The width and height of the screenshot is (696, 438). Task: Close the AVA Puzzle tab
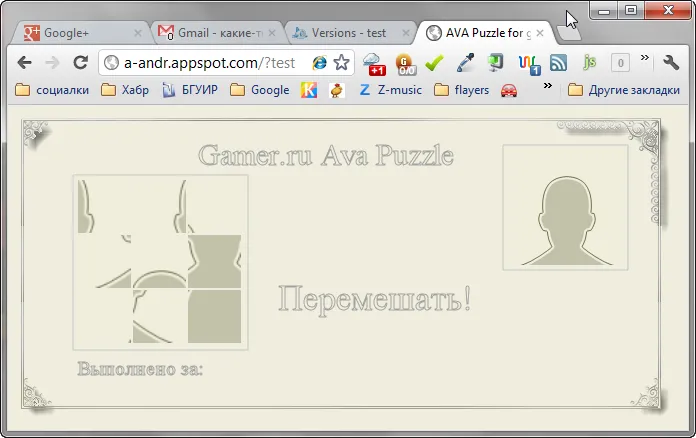[x=540, y=33]
